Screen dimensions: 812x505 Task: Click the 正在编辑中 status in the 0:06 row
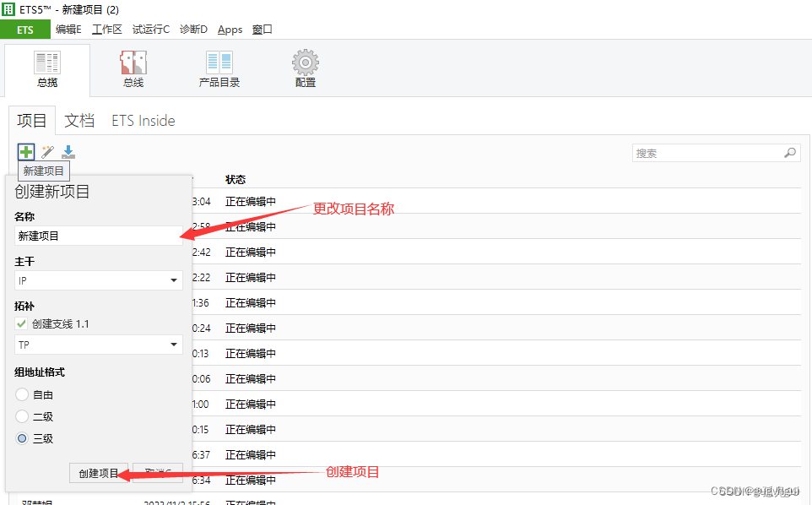251,379
